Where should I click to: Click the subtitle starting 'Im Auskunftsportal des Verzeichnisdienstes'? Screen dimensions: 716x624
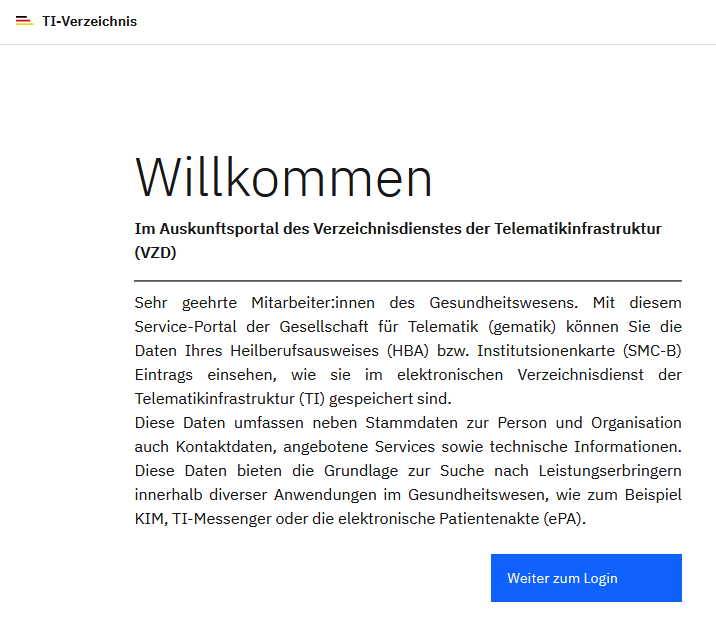(x=398, y=240)
